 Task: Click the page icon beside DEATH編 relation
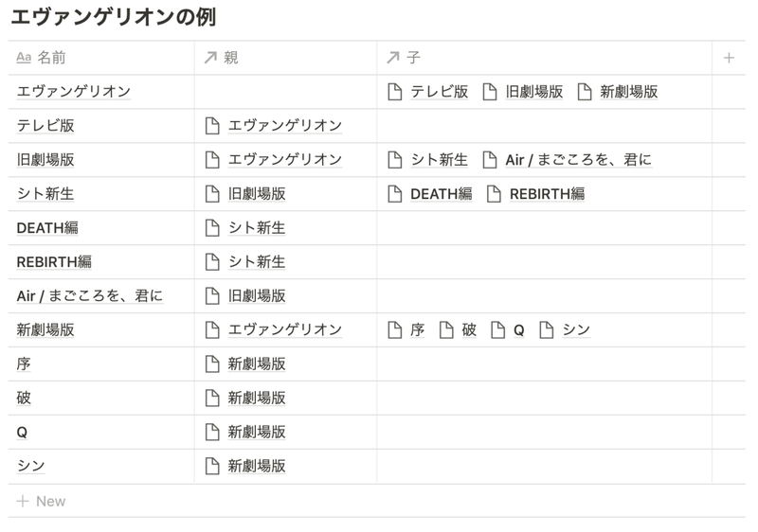click(395, 194)
